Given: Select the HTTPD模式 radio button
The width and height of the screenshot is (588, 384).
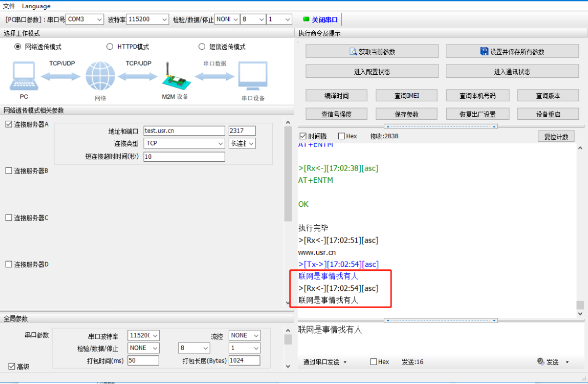Looking at the screenshot, I should click(110, 47).
